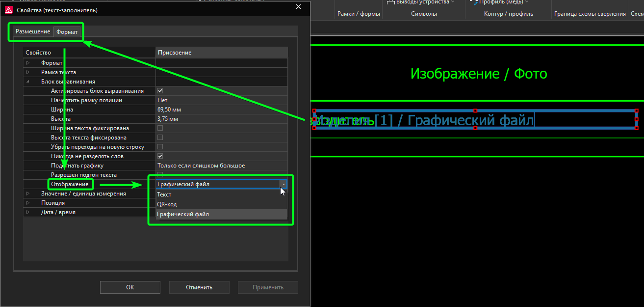
Task: Choose Графический файл in the open list
Action: (222, 214)
